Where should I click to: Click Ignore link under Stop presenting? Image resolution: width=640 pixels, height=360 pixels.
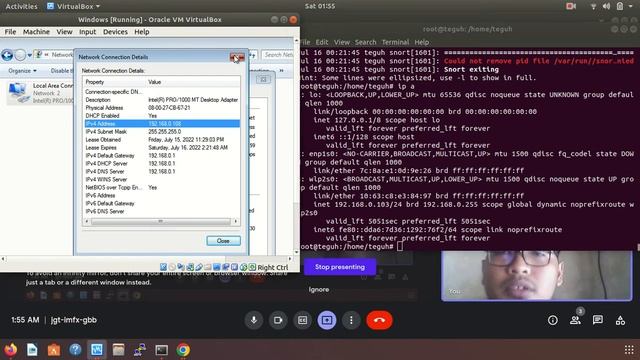pos(319,289)
